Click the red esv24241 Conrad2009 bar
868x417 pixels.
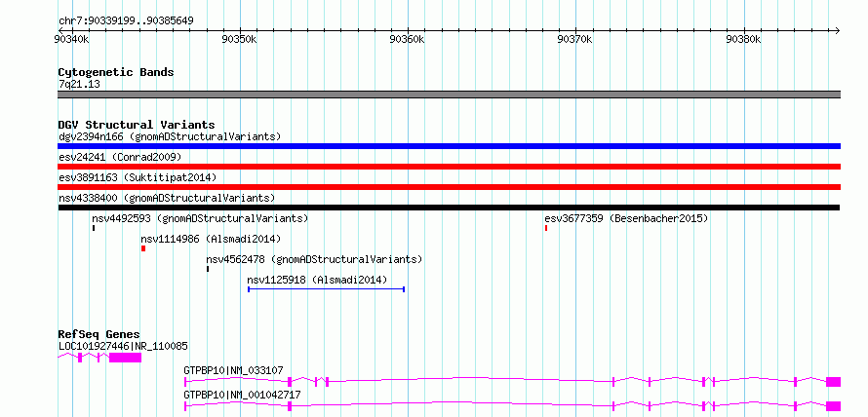point(449,167)
